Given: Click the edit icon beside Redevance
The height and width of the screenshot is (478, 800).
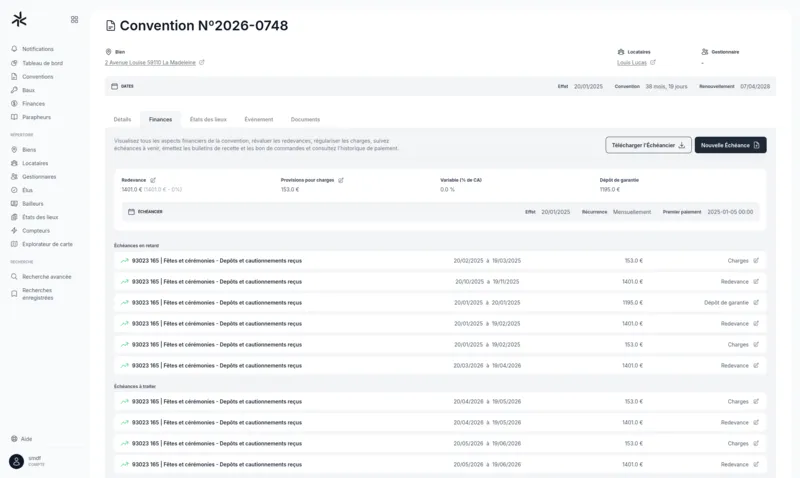Looking at the screenshot, I should [153, 180].
